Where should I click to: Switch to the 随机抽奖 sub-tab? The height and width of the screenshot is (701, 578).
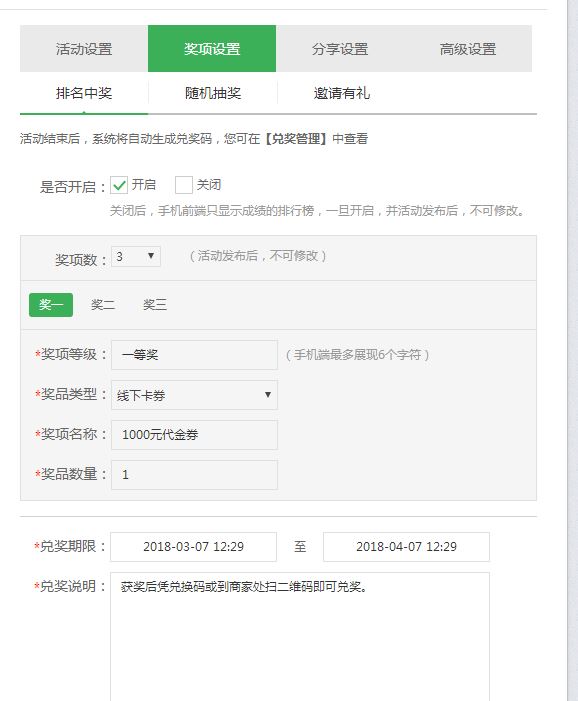(x=213, y=93)
